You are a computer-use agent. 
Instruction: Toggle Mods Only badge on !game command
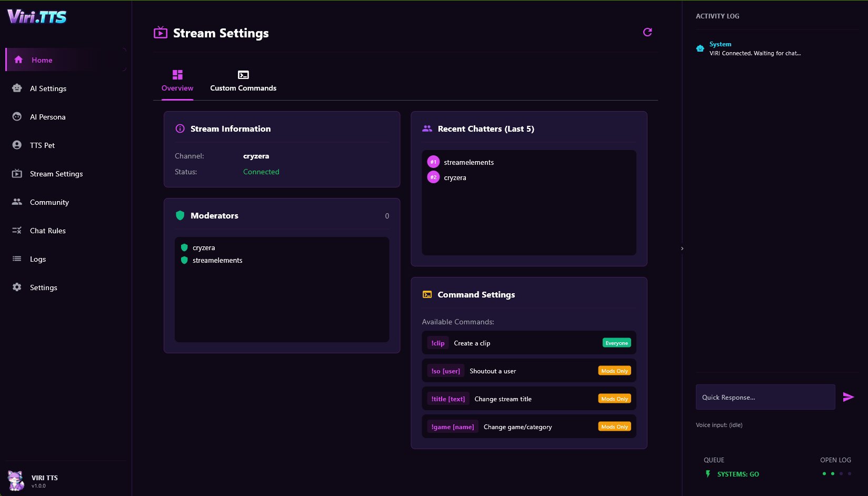pyautogui.click(x=614, y=426)
